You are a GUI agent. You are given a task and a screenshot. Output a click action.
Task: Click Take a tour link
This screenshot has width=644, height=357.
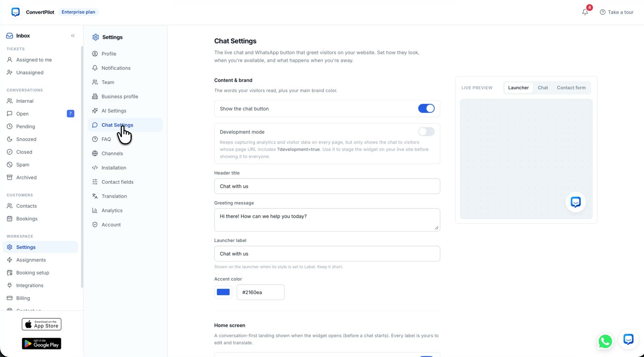tap(617, 12)
